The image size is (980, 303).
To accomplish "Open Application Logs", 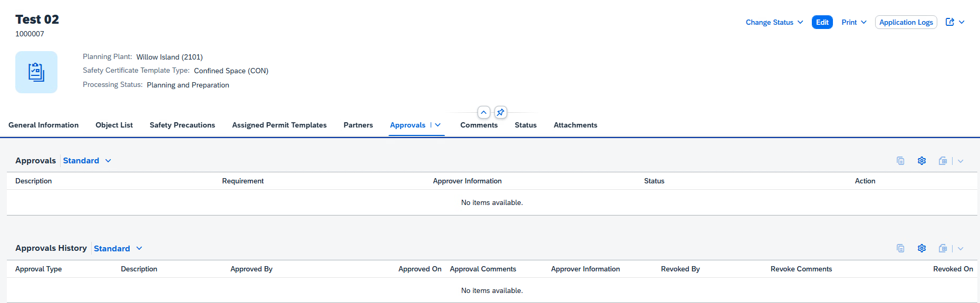I will tap(906, 22).
